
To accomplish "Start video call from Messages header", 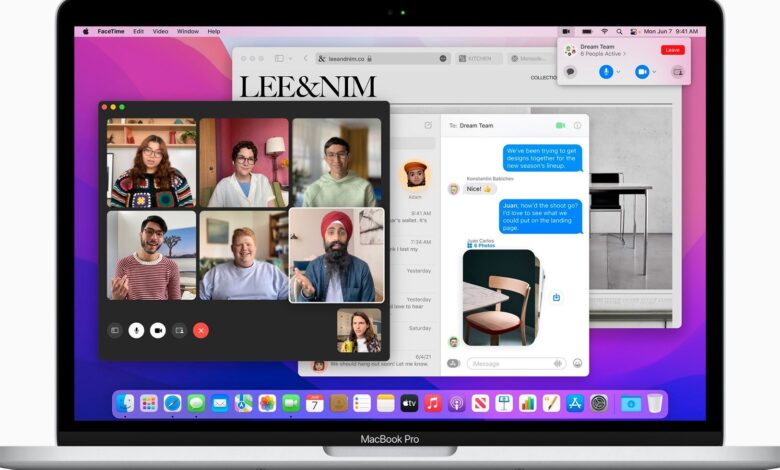I will (560, 126).
